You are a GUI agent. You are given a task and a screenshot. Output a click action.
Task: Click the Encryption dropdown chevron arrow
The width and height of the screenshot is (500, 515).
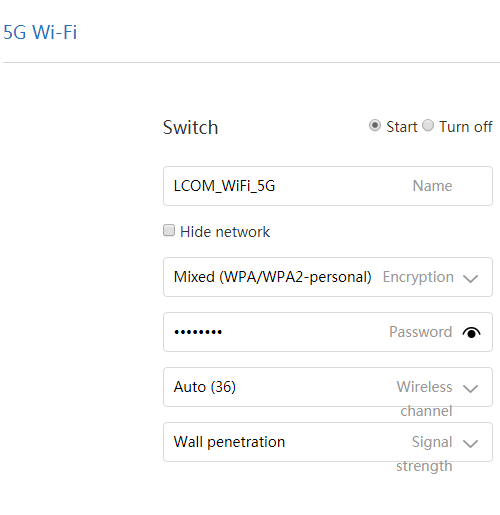pyautogui.click(x=470, y=278)
